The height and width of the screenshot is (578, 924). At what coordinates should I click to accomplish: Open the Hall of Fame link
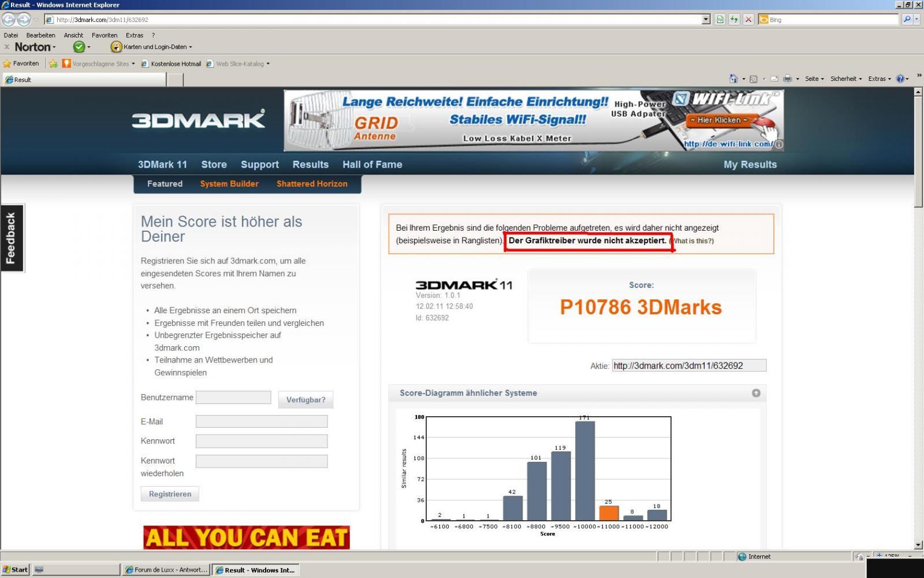[x=372, y=165]
